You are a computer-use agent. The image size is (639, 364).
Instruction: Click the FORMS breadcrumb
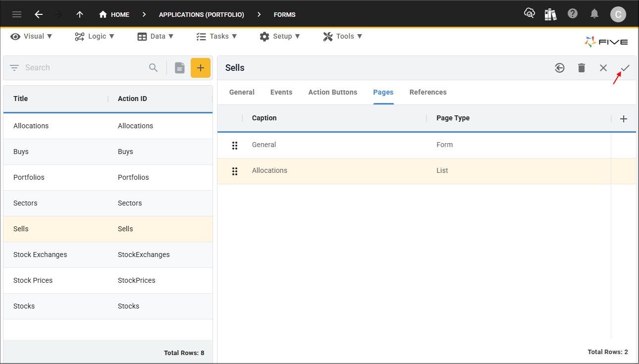coord(285,15)
